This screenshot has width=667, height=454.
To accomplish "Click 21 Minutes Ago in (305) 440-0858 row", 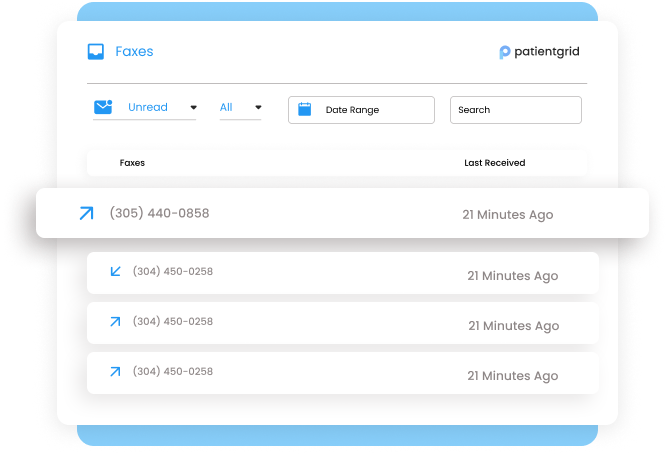I will [508, 215].
